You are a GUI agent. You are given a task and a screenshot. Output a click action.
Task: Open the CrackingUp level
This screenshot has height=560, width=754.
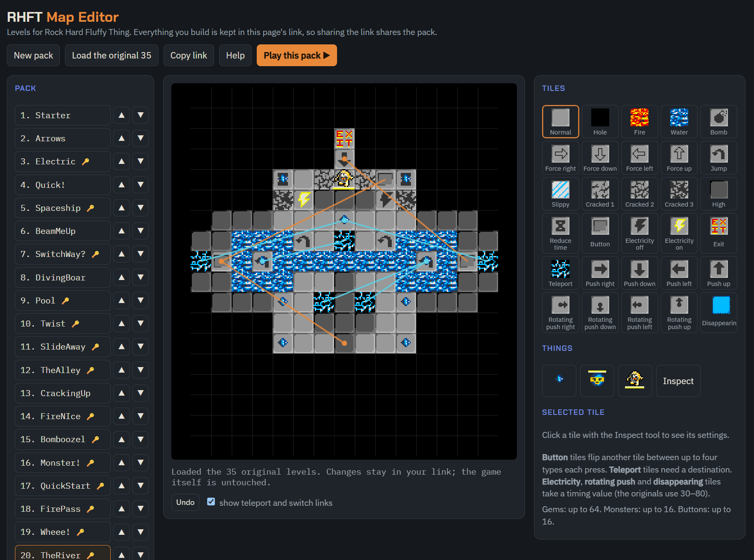click(x=63, y=393)
